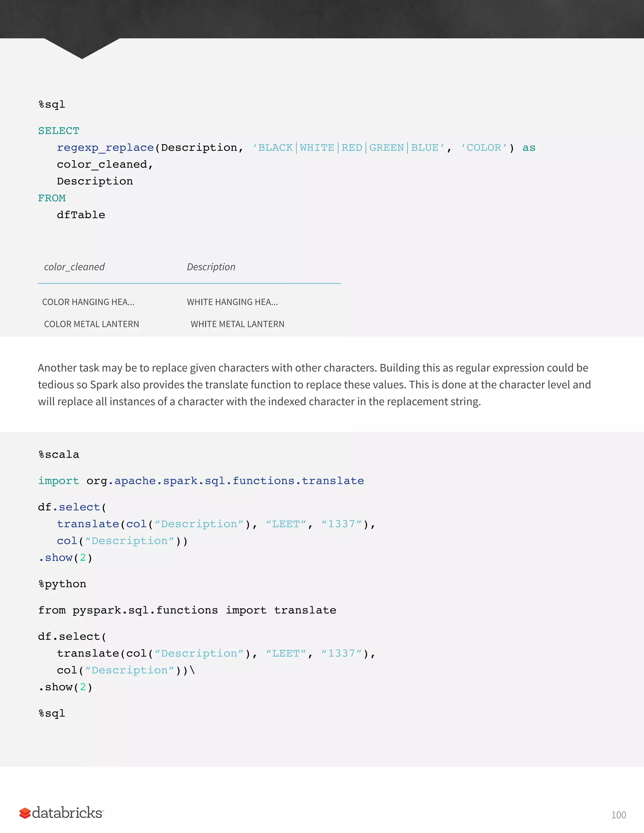Image resolution: width=644 pixels, height=833 pixels.
Task: Click the WHITE METAL LANTERN table cell
Action: [x=237, y=324]
